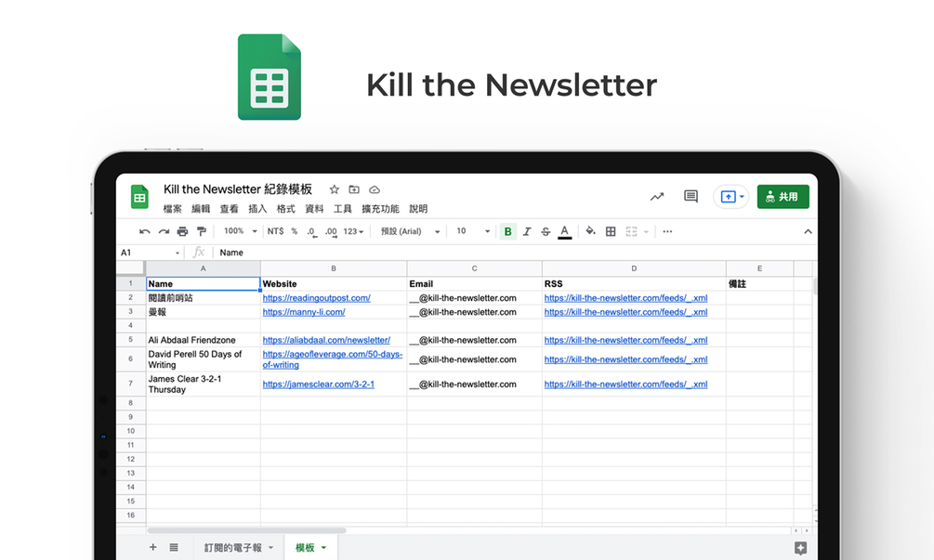Screen dimensions: 934x560
Task: Open the 模板 sheet tab dropdown arrow
Action: (x=324, y=548)
